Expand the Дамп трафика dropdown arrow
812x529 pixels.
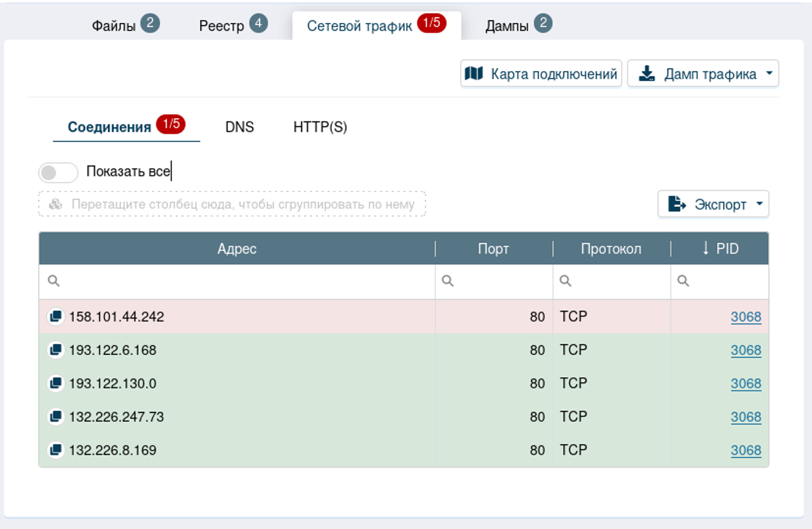point(769,74)
